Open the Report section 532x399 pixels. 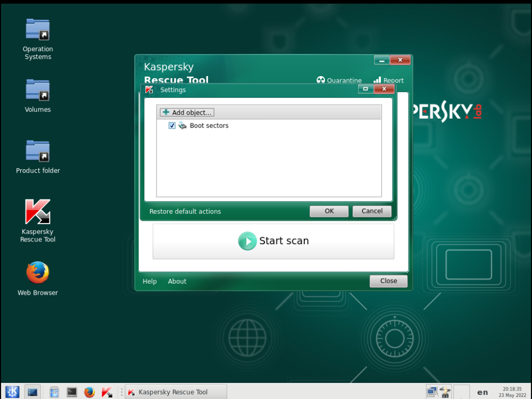pyautogui.click(x=388, y=80)
